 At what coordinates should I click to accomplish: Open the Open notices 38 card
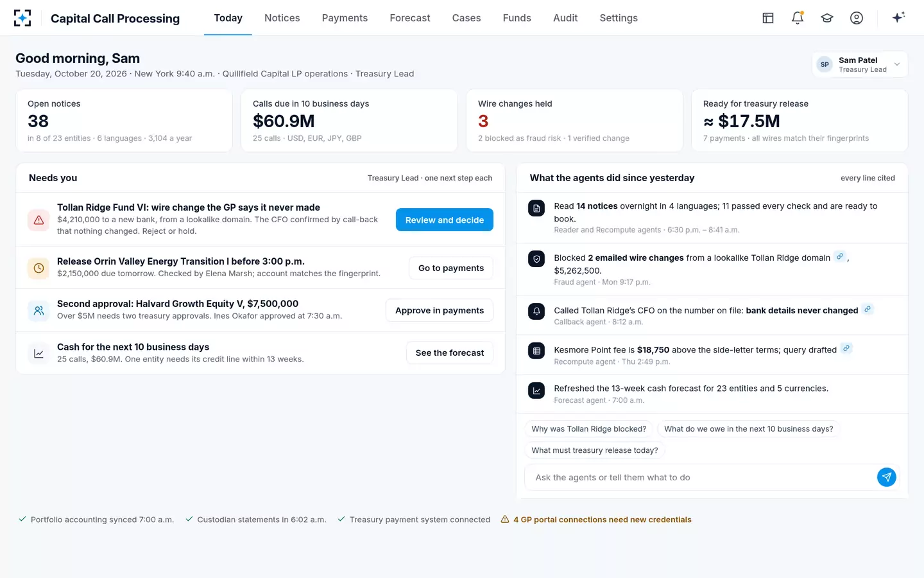124,120
